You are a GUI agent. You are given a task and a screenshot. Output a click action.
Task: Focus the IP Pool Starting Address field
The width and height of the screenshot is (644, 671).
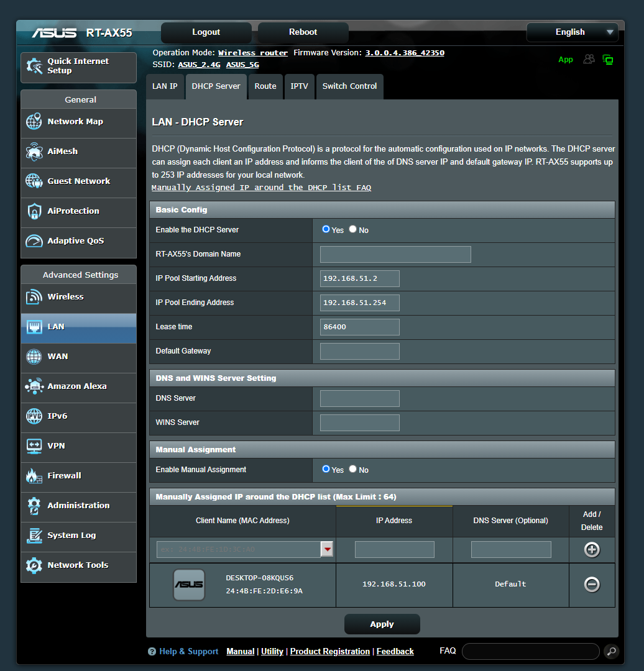point(360,278)
